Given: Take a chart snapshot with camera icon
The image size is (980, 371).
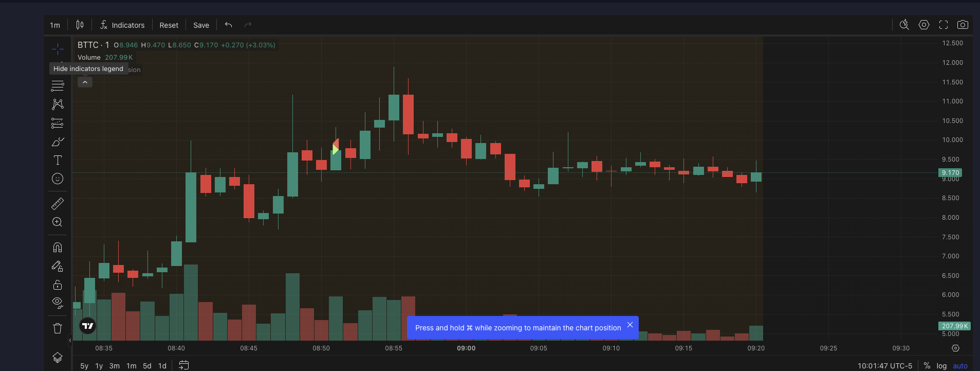Looking at the screenshot, I should pyautogui.click(x=963, y=25).
